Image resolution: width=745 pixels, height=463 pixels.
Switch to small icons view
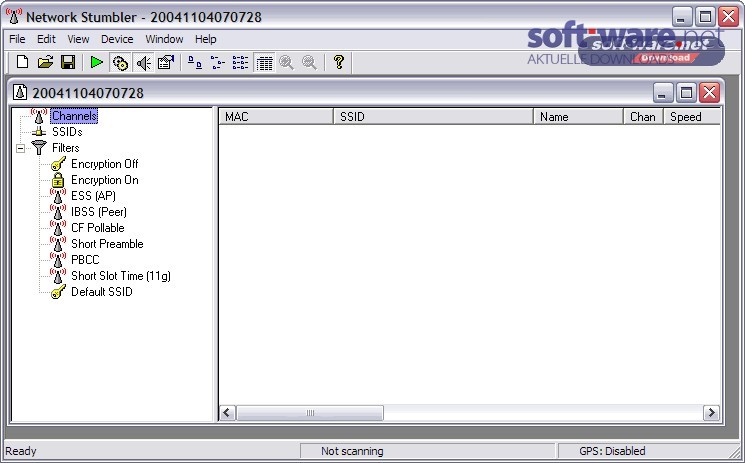point(218,62)
